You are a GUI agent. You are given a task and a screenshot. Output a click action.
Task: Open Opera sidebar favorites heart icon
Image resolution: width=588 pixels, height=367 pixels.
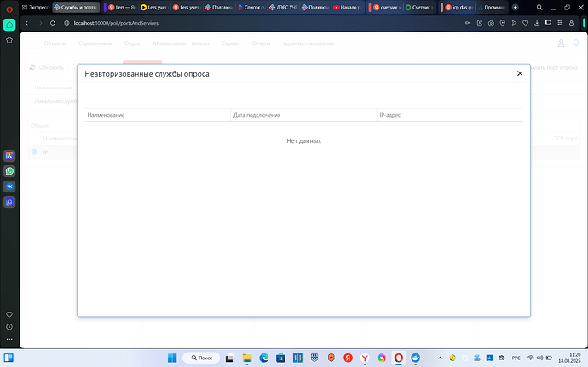(x=9, y=311)
